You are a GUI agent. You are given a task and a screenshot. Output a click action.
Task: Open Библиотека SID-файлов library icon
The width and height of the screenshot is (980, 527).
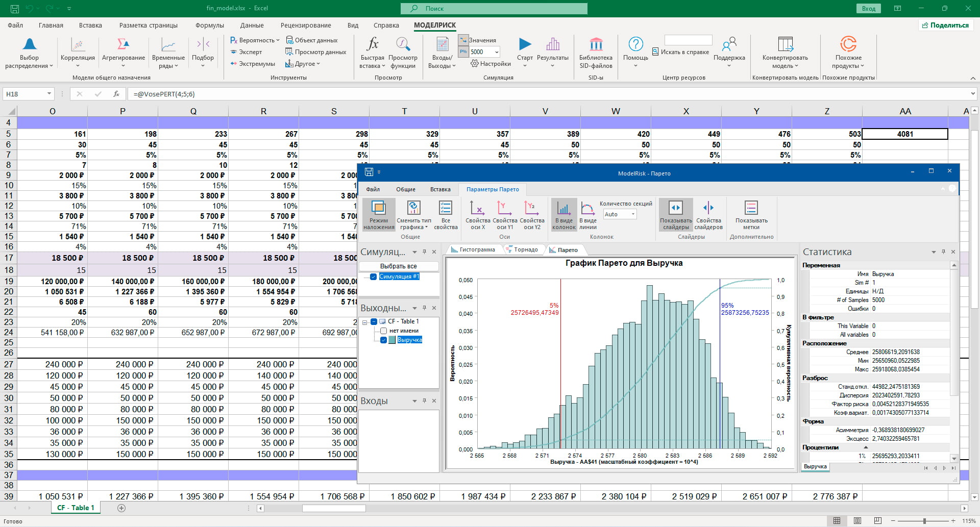[596, 45]
